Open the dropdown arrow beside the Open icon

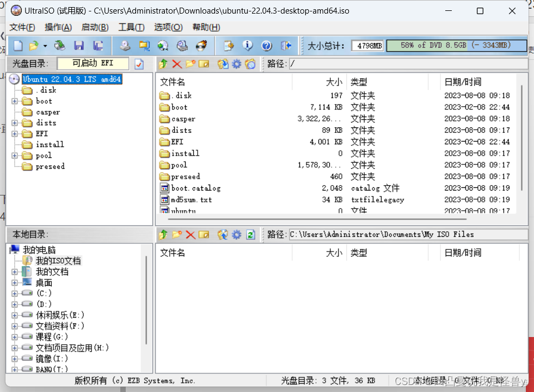tap(45, 46)
